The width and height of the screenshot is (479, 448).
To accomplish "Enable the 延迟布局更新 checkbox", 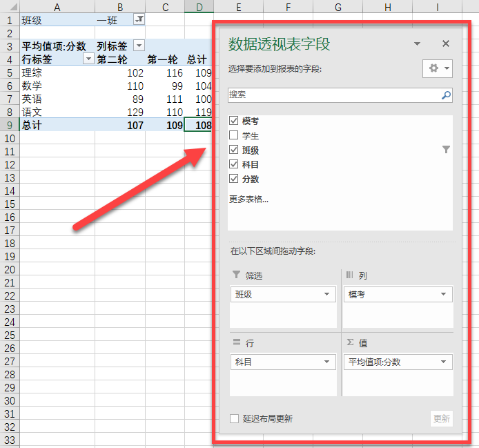I will 234,419.
